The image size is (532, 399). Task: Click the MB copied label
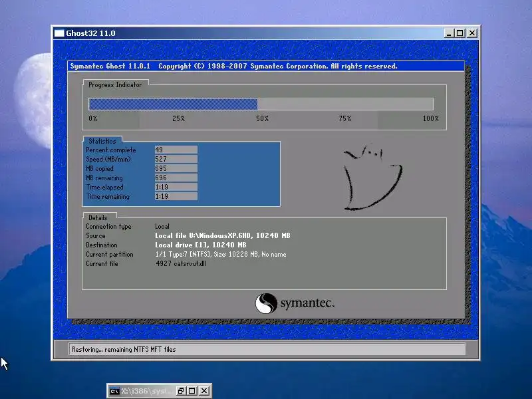click(100, 169)
